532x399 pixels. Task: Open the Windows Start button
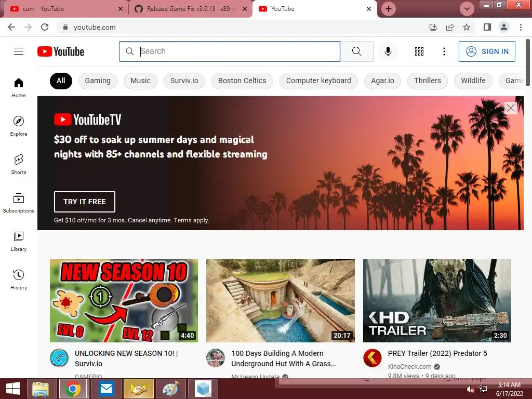coord(13,389)
